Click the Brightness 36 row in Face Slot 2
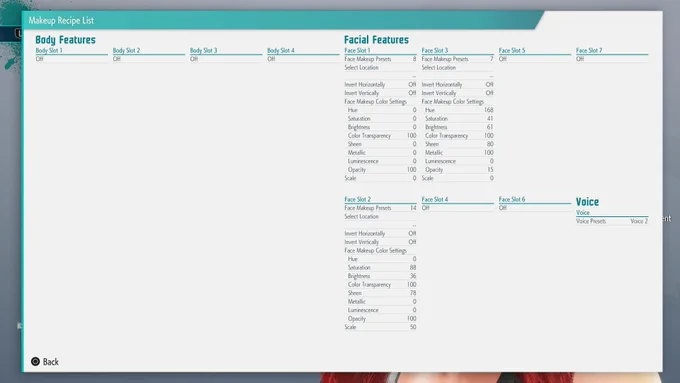 coord(380,276)
